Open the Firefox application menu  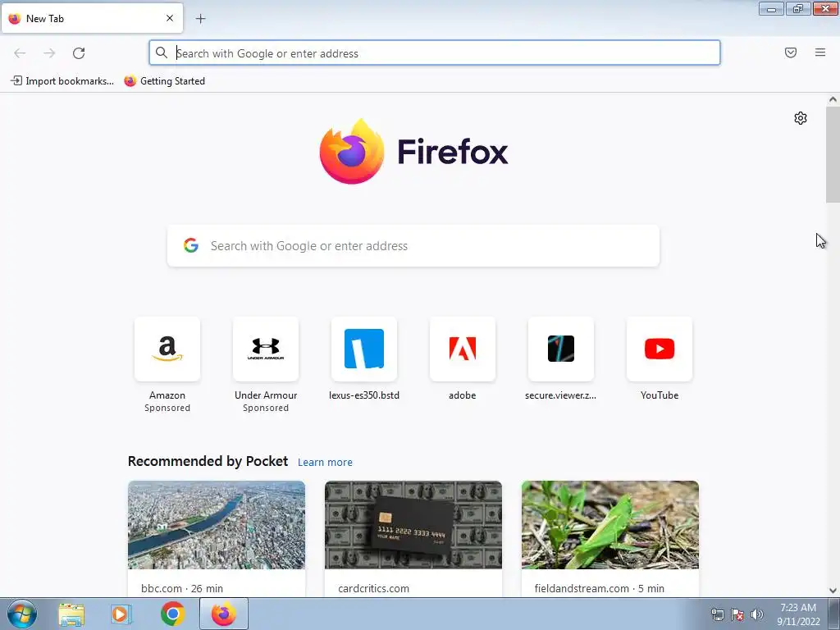click(820, 52)
